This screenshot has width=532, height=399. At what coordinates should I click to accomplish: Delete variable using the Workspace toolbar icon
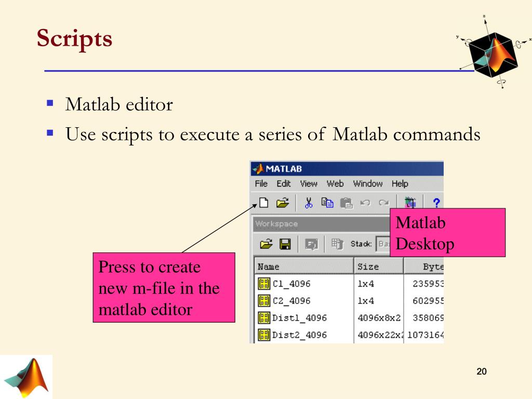(337, 244)
